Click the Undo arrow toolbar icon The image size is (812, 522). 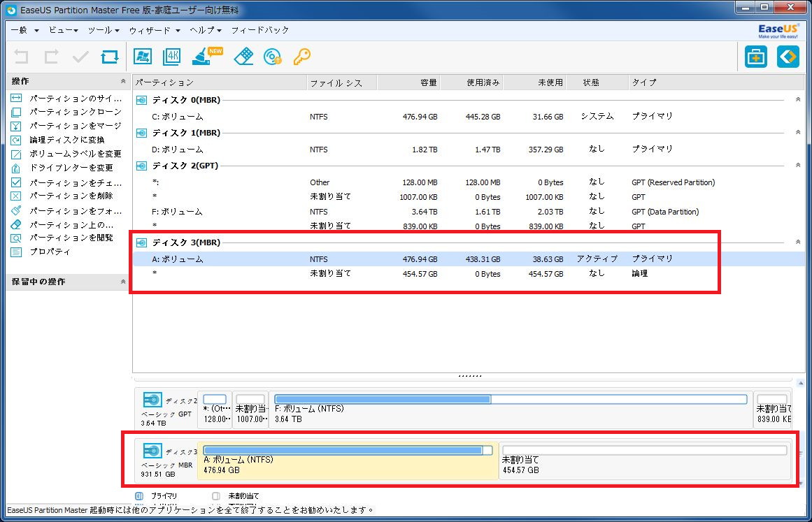[21, 57]
